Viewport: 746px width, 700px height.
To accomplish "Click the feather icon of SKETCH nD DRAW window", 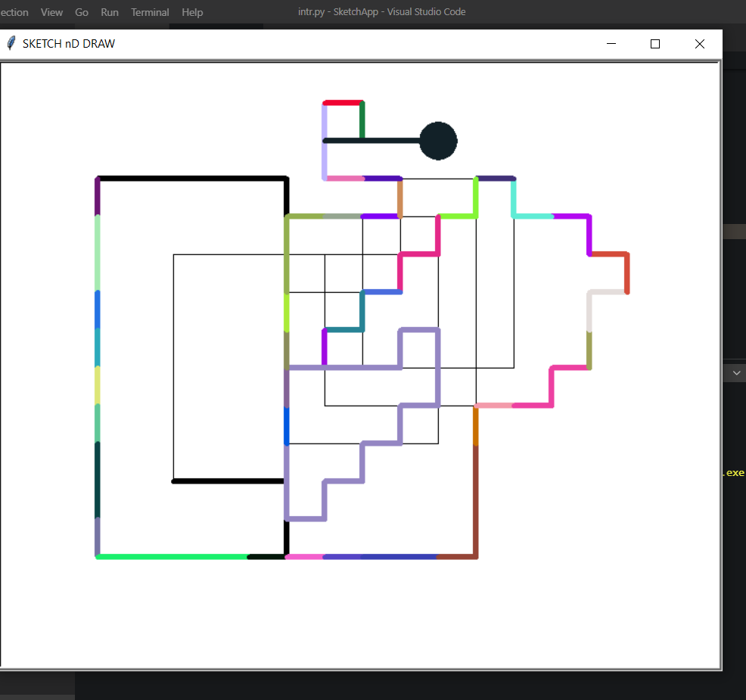I will tap(11, 43).
